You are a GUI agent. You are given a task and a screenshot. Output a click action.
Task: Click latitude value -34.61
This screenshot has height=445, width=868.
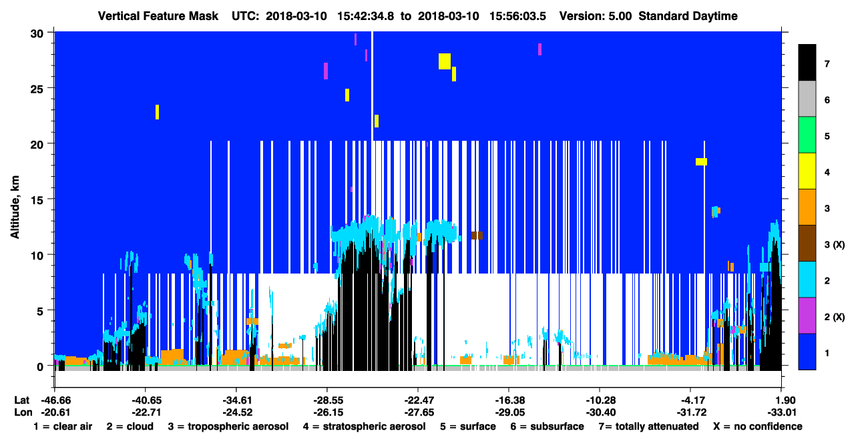coord(236,400)
